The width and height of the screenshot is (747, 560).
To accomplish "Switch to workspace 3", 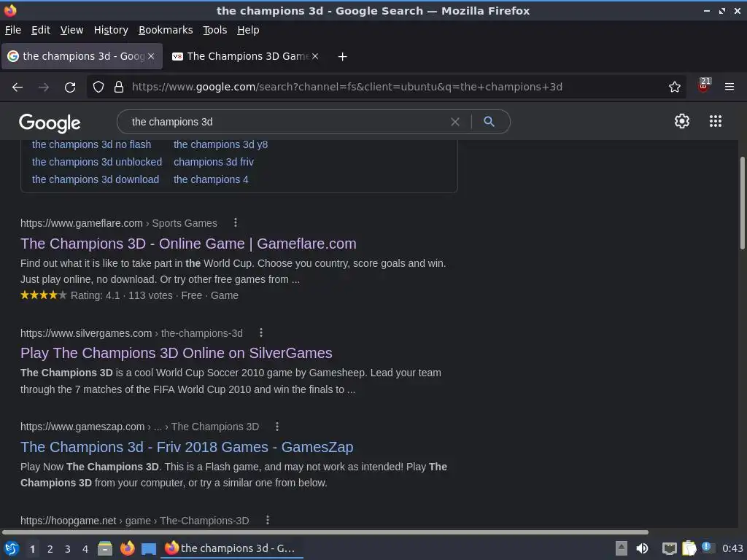I will tap(68, 549).
